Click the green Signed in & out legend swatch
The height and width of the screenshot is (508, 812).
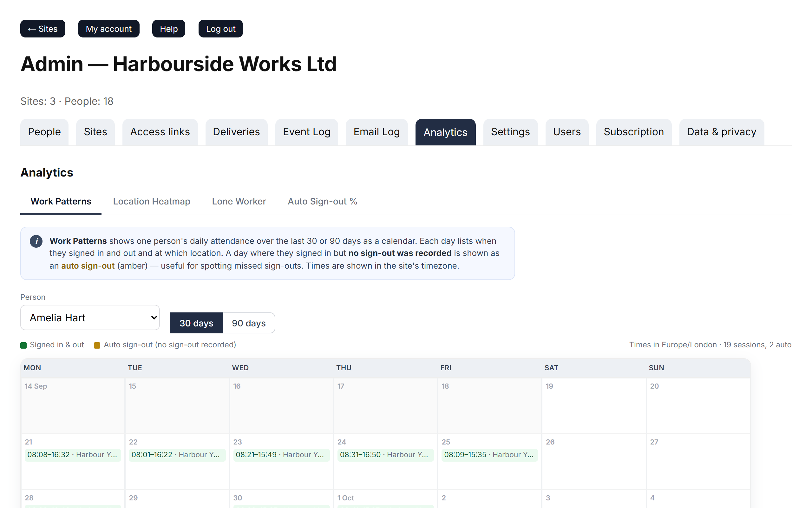(x=23, y=345)
